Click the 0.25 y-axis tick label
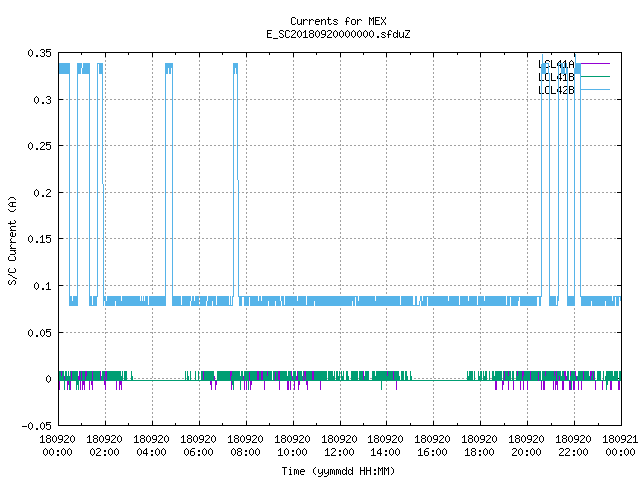Image resolution: width=640 pixels, height=480 pixels. pyautogui.click(x=40, y=146)
